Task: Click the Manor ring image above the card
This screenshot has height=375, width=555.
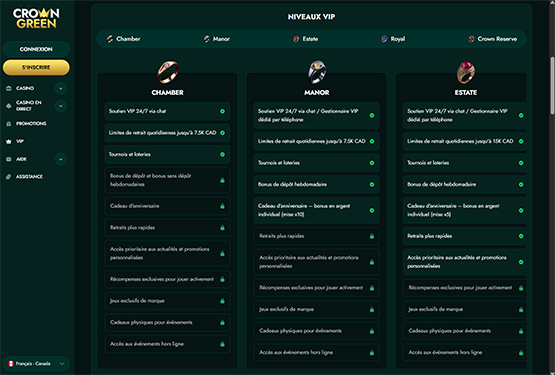Action: click(x=316, y=72)
